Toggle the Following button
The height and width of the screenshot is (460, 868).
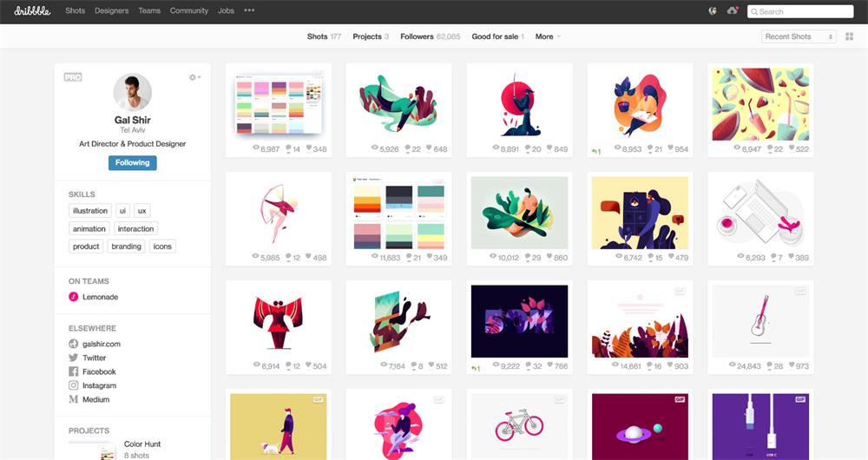(132, 163)
